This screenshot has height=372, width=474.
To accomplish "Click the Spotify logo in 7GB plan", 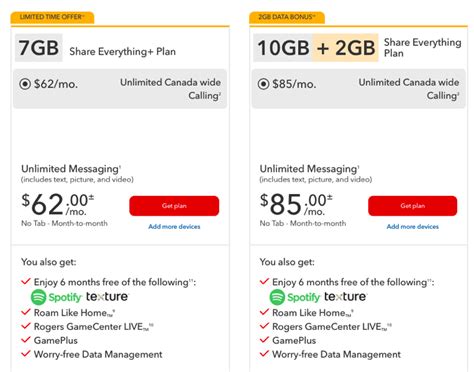I will (56, 297).
